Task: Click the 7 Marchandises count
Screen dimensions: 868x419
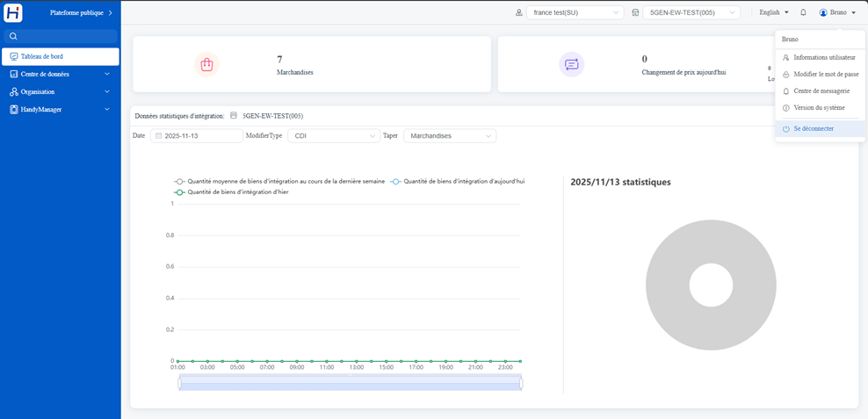Action: [279, 59]
